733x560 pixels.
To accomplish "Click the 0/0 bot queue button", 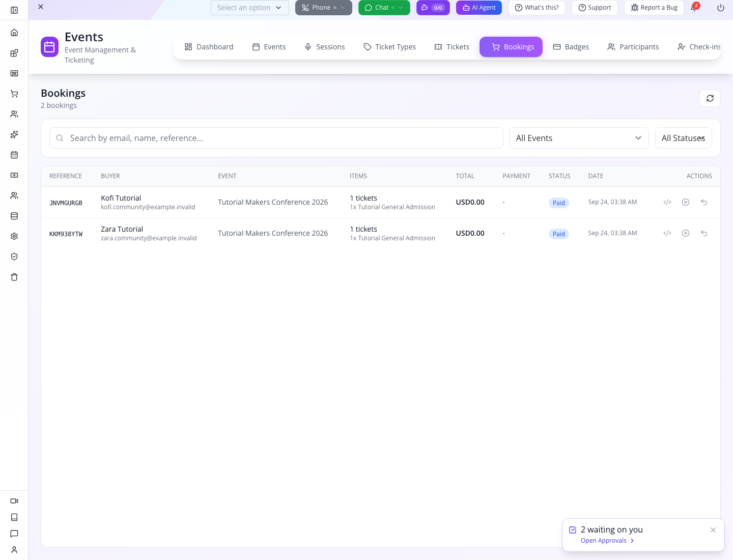I will tap(433, 8).
